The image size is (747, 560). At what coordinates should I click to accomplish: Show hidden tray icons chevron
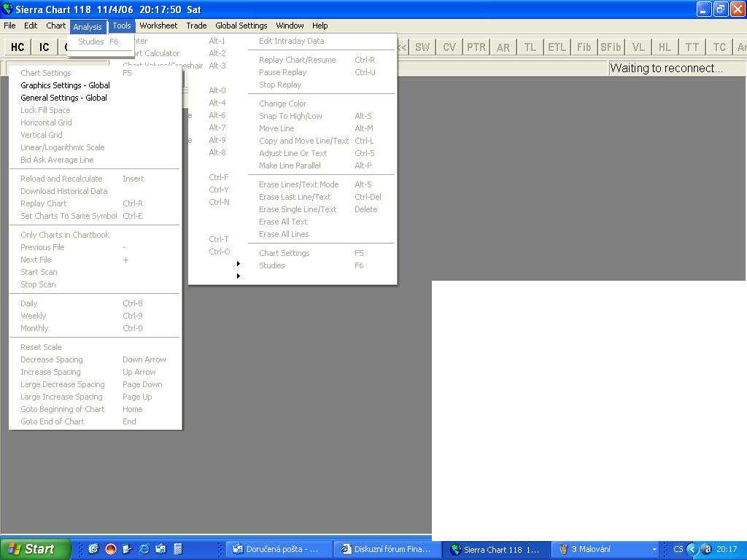692,549
